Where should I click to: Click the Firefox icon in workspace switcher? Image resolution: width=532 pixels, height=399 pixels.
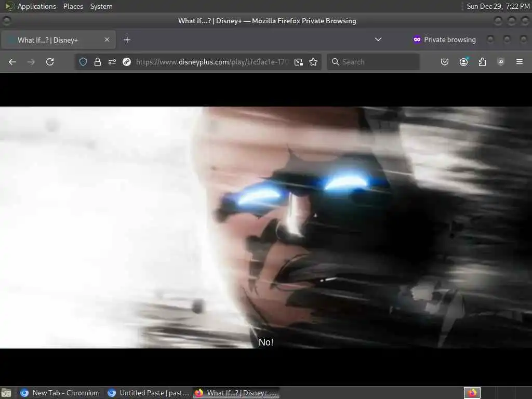(472, 393)
